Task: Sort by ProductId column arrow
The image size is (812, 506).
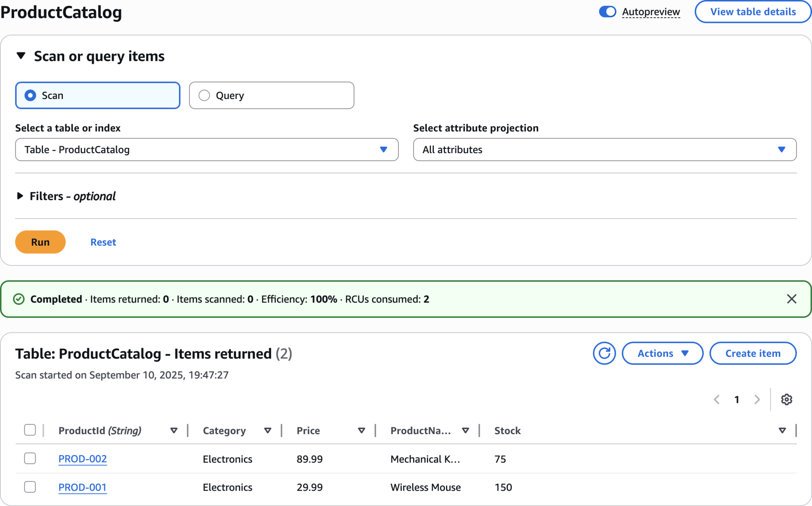Action: pyautogui.click(x=174, y=431)
